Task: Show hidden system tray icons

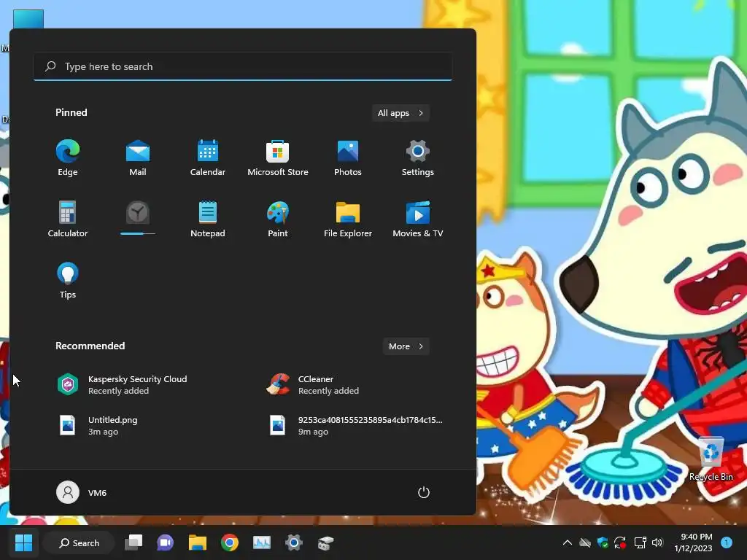Action: click(x=568, y=542)
